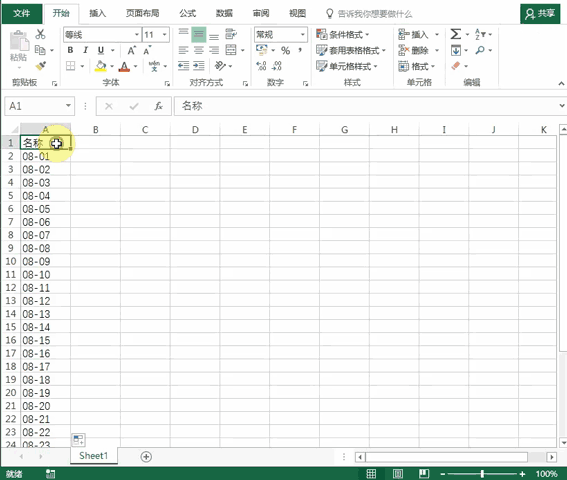This screenshot has height=480, width=567.
Task: Apply comma style
Action: [300, 50]
